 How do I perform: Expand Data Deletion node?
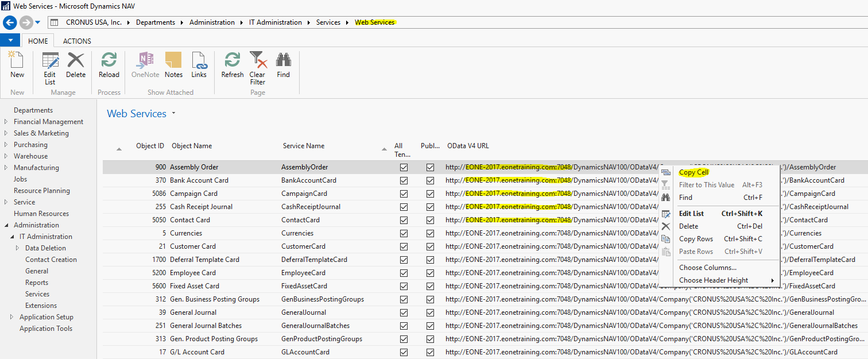click(x=17, y=248)
